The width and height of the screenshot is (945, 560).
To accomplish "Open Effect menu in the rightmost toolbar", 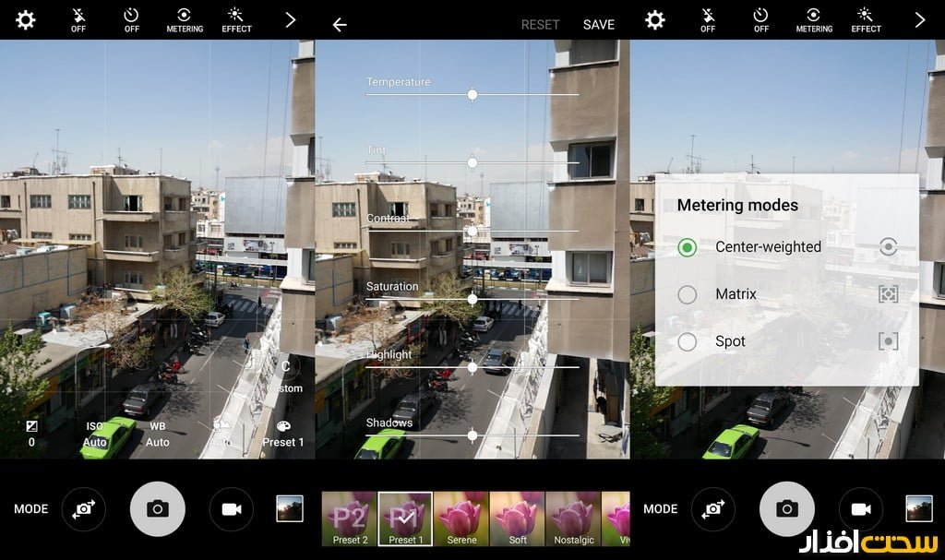I will pyautogui.click(x=866, y=19).
